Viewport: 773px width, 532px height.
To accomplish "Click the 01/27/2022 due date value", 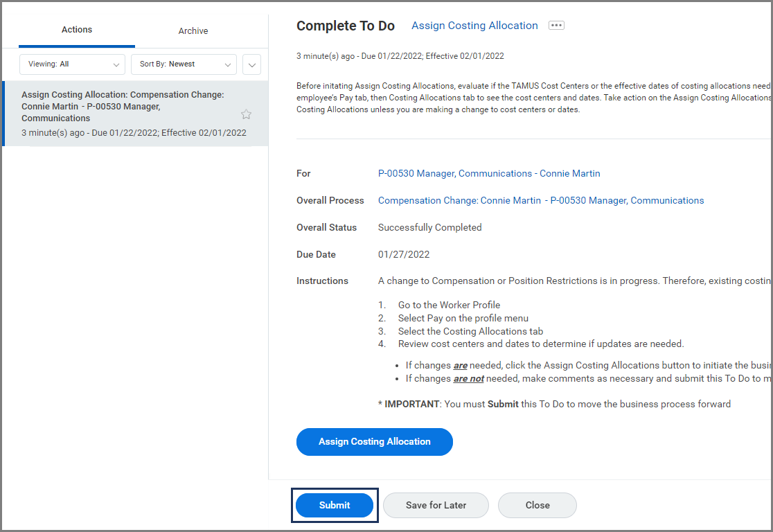I will coord(404,254).
